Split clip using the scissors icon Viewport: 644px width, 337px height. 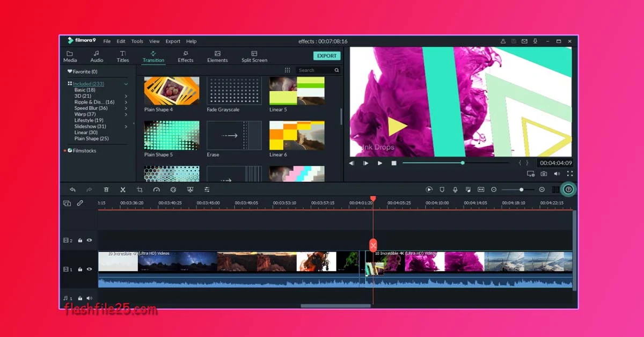coord(123,189)
